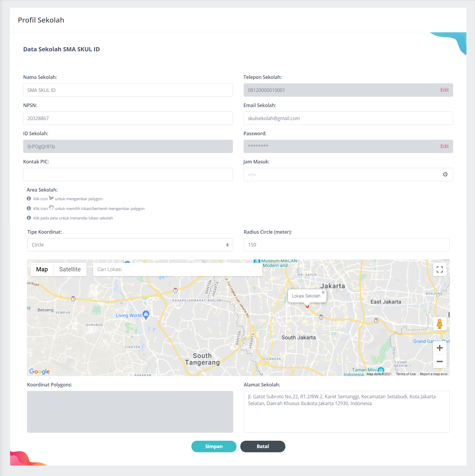Click the Street View pegman icon
Viewport: 475px width, 476px height.
point(440,324)
